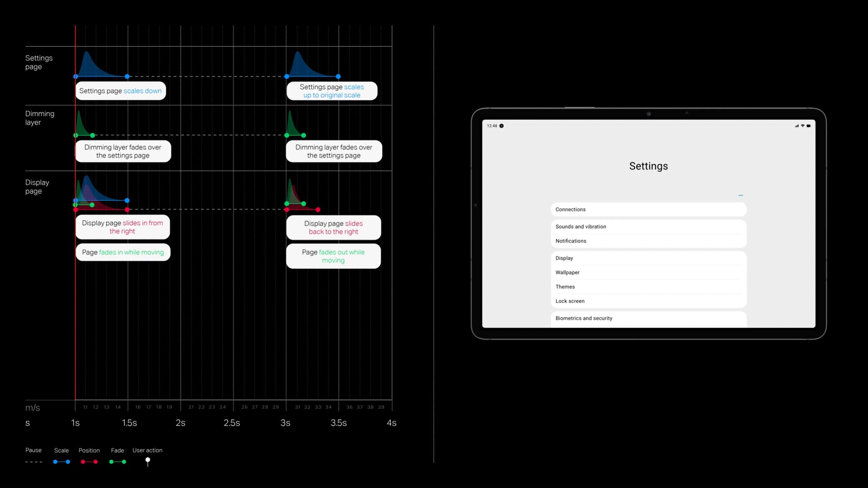This screenshot has height=488, width=868.
Task: Tap the blue three-dot icon above Connections
Action: point(741,195)
